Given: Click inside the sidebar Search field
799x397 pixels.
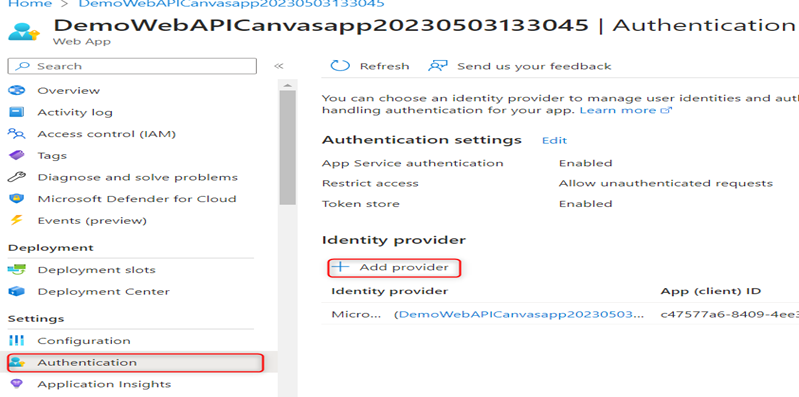Looking at the screenshot, I should pos(132,66).
